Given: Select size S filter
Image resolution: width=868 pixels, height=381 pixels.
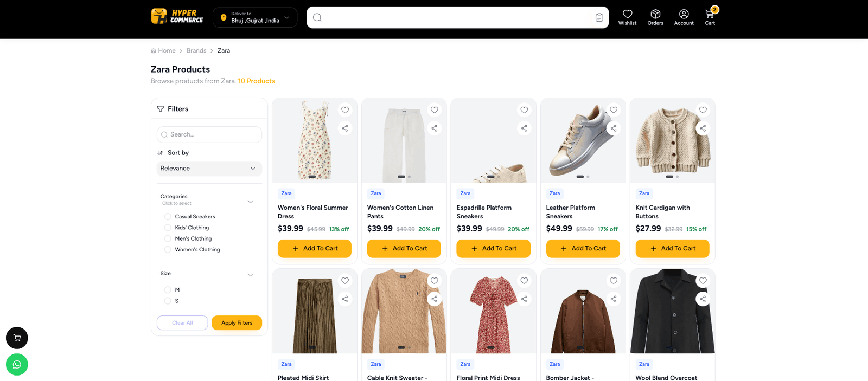Looking at the screenshot, I should point(168,301).
